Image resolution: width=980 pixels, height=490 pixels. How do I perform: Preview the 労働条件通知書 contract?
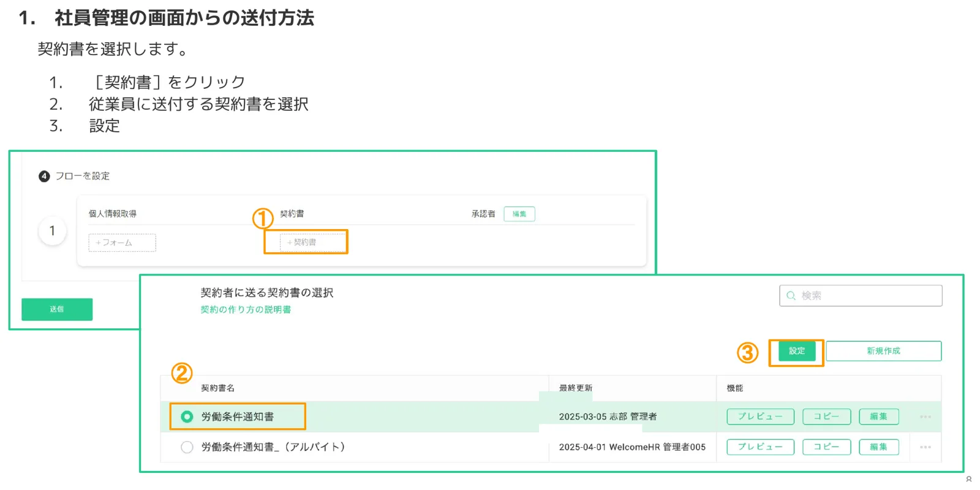click(x=760, y=417)
